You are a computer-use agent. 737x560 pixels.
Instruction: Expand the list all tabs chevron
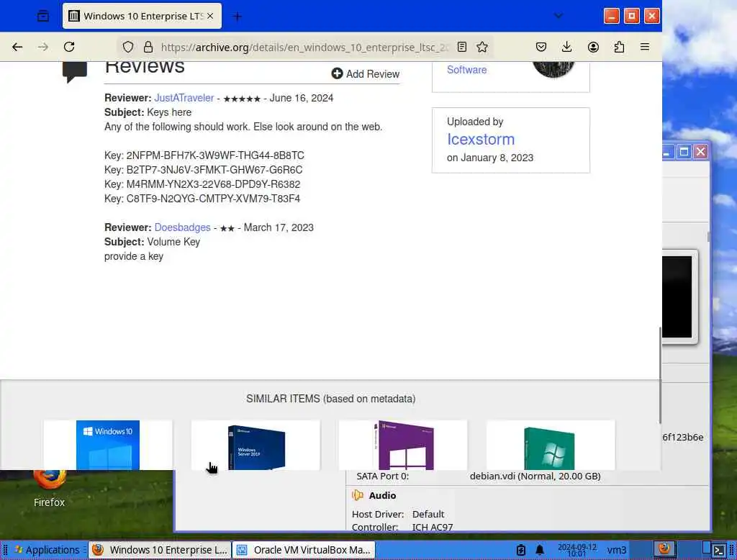point(559,16)
